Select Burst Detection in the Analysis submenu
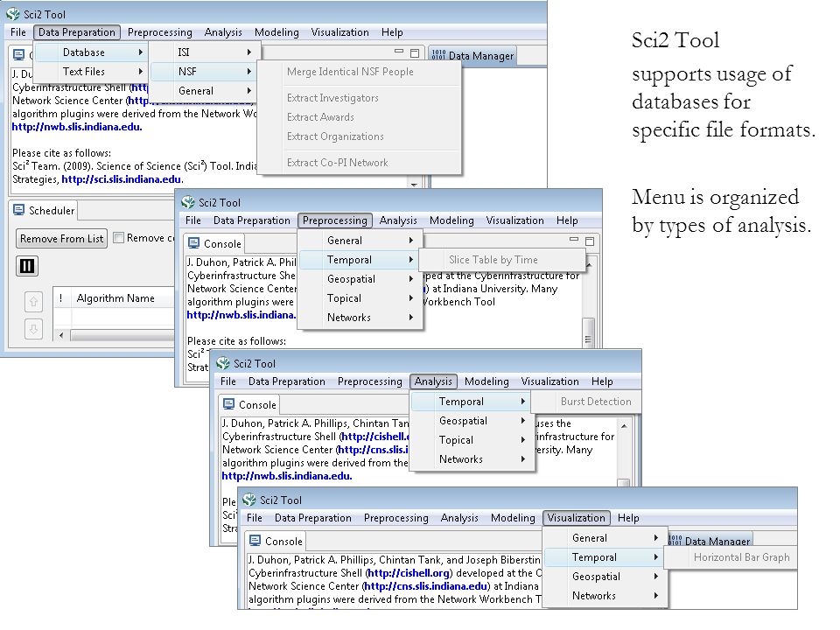 (x=587, y=402)
